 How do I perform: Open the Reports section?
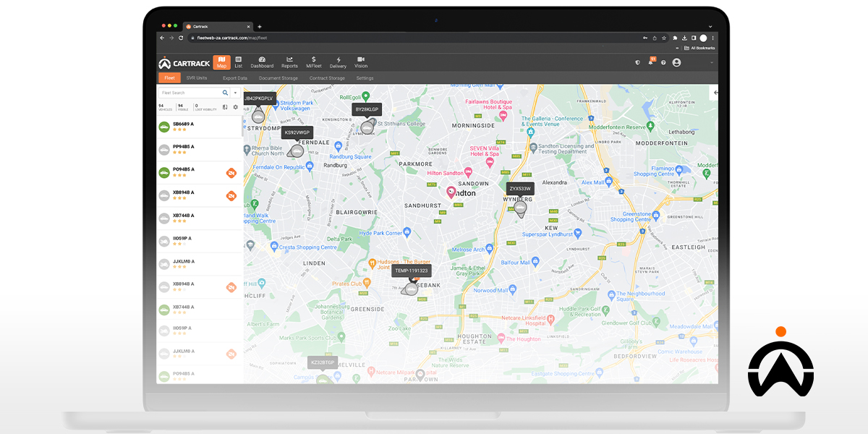tap(289, 64)
